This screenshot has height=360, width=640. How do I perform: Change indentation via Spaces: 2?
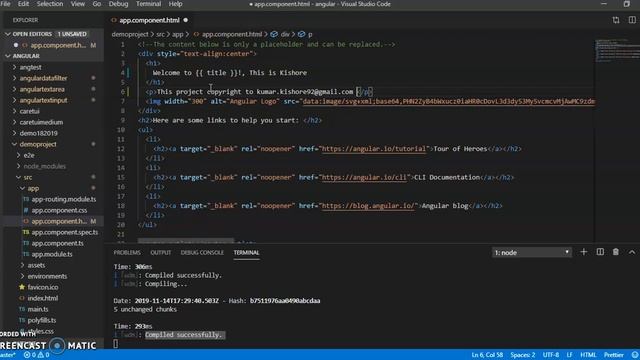click(522, 355)
